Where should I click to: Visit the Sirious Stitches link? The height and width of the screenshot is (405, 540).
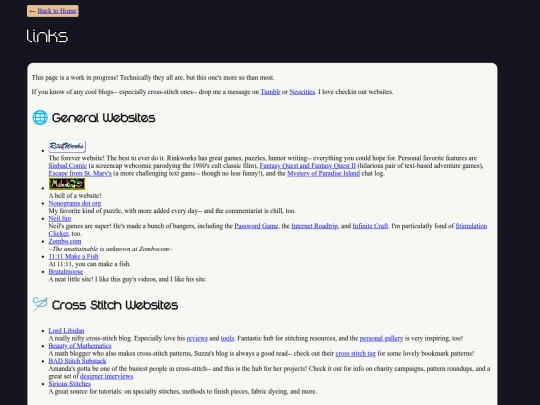(x=70, y=384)
